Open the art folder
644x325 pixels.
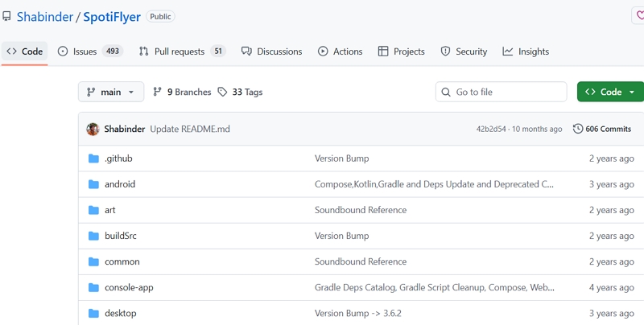[x=110, y=210]
